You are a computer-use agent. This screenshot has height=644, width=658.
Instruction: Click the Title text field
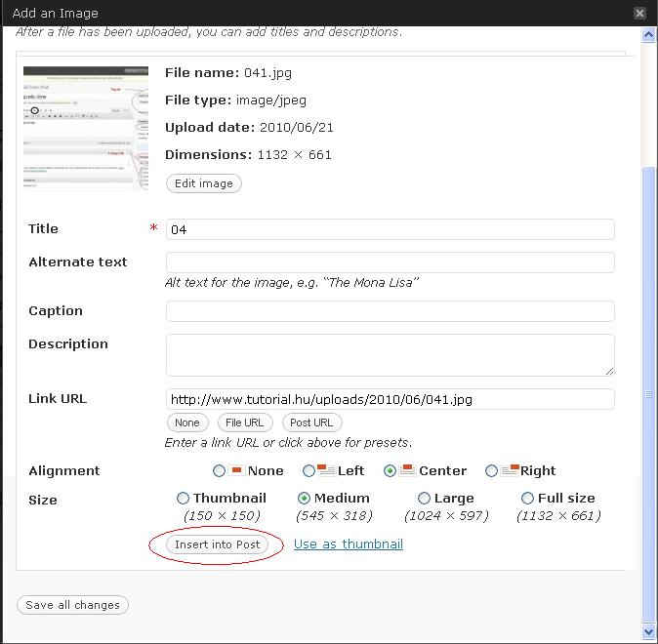tap(390, 229)
